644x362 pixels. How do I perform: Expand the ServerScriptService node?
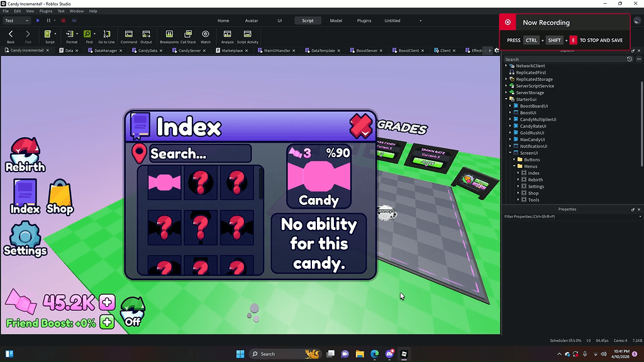[x=506, y=85]
